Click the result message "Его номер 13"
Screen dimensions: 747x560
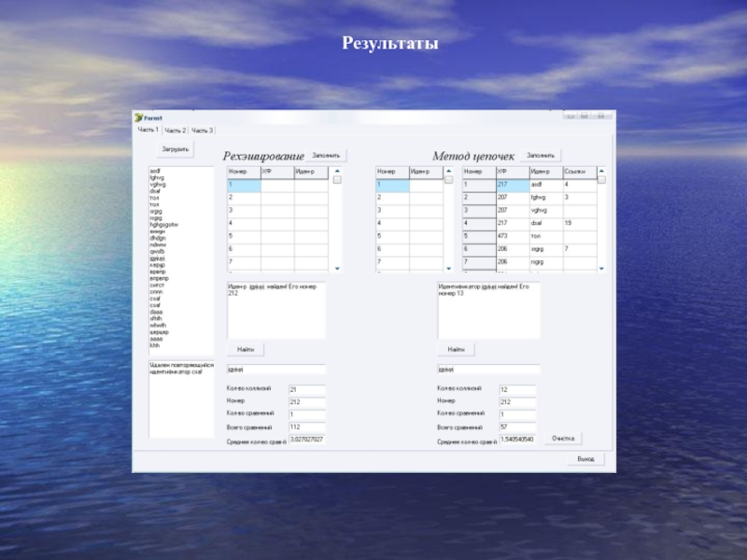click(484, 290)
